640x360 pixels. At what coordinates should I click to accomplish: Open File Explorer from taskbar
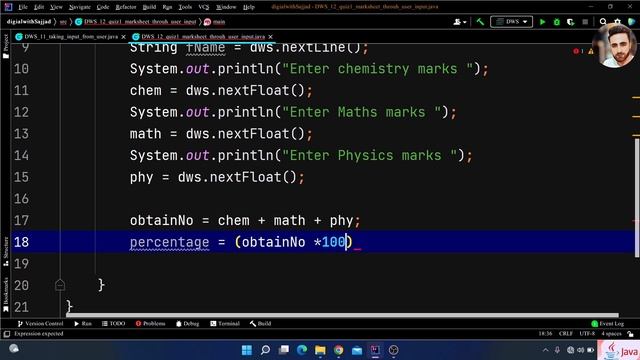(320, 350)
